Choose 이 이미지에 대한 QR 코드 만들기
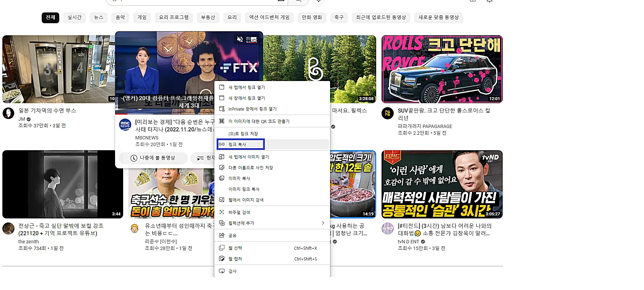Viewport: 644px width, 290px height. pyautogui.click(x=272, y=121)
